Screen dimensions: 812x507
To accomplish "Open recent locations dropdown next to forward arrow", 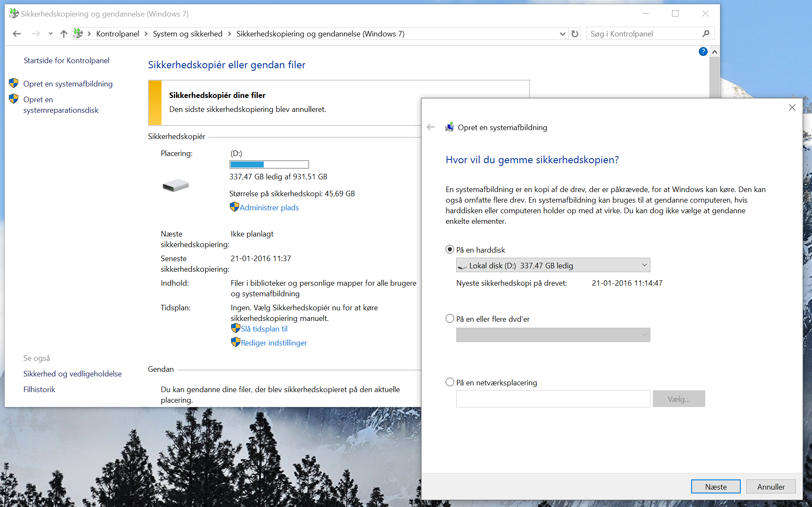I will (x=50, y=34).
